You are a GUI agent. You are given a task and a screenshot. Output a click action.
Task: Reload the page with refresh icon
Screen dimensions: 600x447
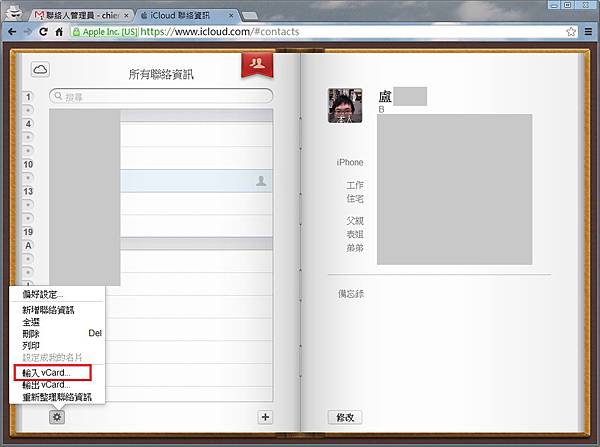click(43, 32)
